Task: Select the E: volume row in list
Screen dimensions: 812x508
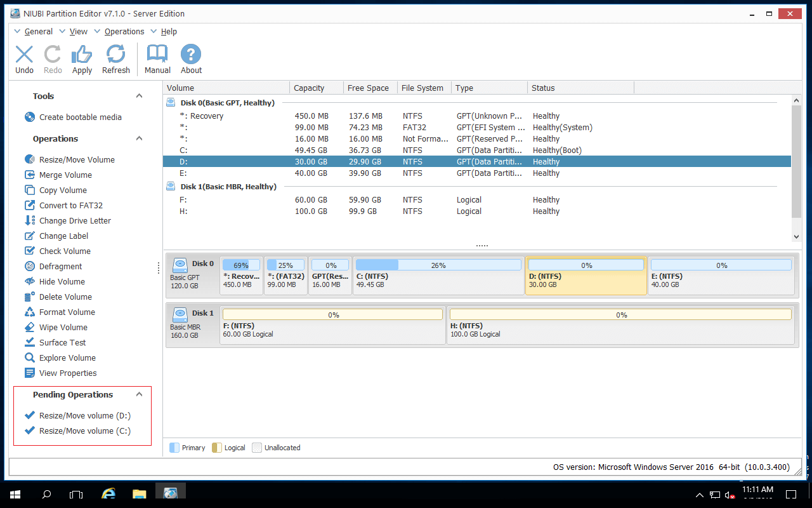Action: click(477, 173)
